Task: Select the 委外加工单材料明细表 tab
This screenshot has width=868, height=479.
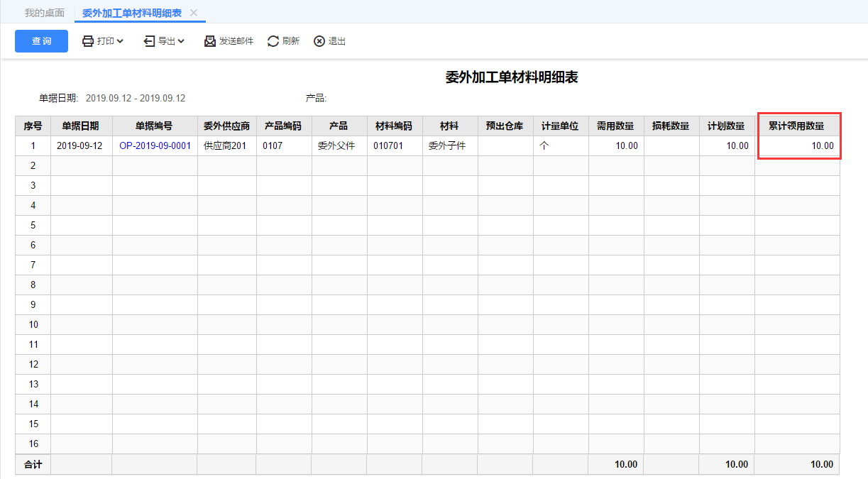Action: coord(131,13)
